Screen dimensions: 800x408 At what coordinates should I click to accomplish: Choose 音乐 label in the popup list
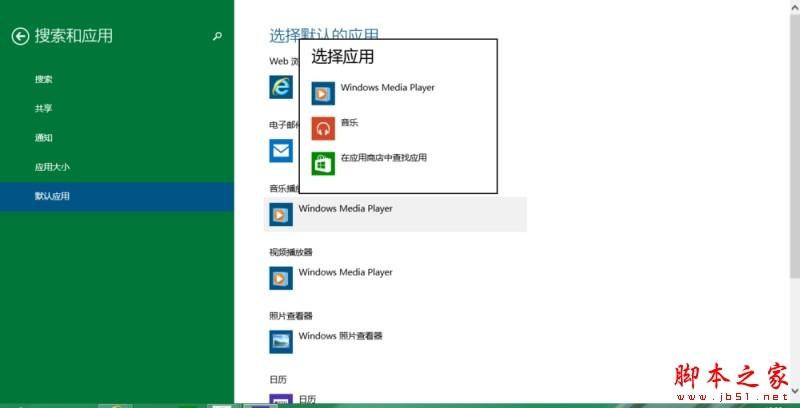coord(349,122)
